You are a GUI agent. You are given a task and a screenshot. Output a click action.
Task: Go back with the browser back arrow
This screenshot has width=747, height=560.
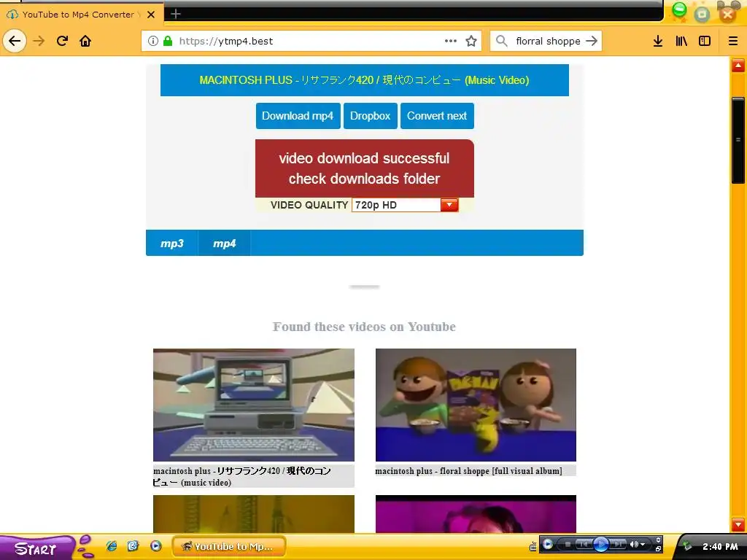click(15, 41)
